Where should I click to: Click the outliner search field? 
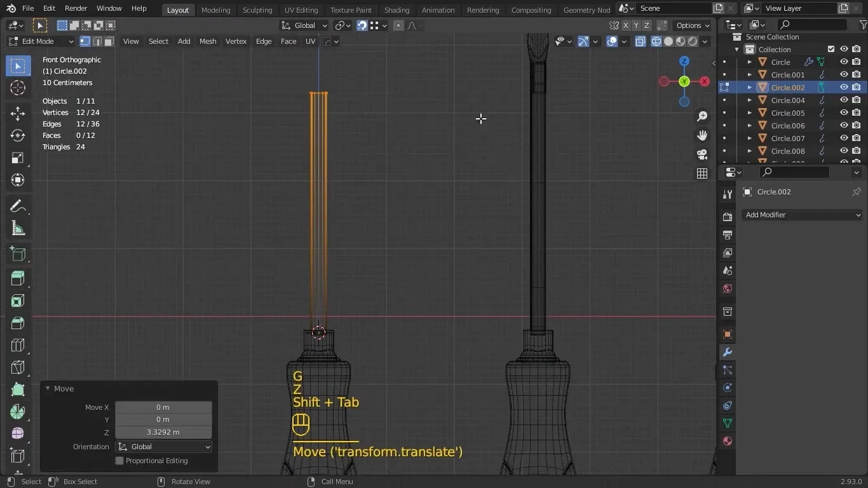pyautogui.click(x=812, y=25)
